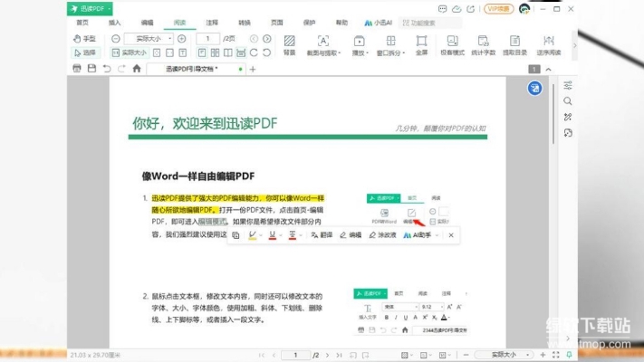This screenshot has height=362, width=644.
Task: Select the Hand (手型) tool
Action: point(84,39)
